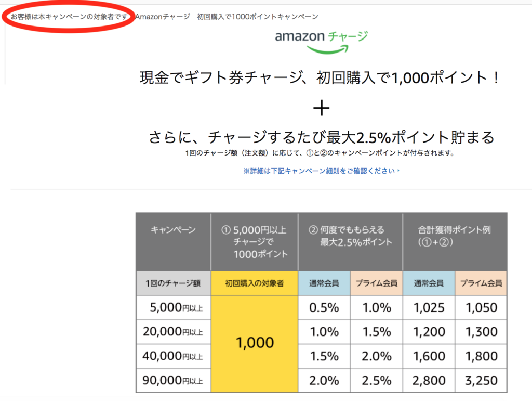This screenshot has width=532, height=401.
Task: Click 通常会員 rate 2.0% in 90,000円 row
Action: [x=324, y=380]
